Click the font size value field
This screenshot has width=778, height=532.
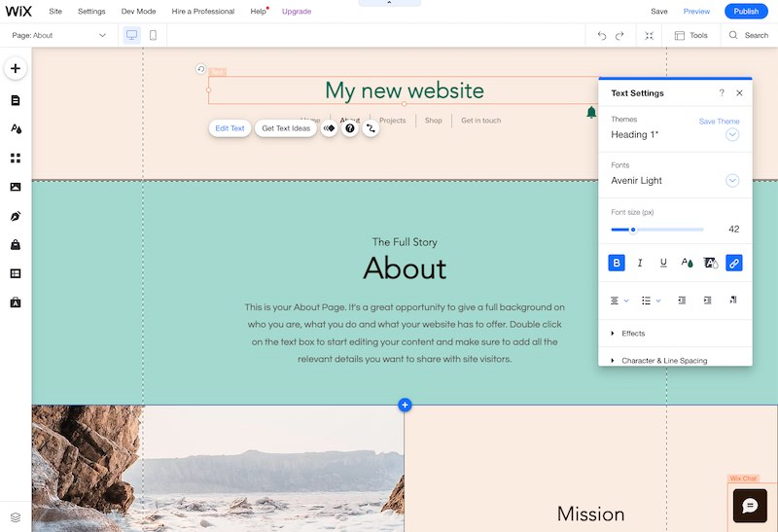click(x=733, y=230)
